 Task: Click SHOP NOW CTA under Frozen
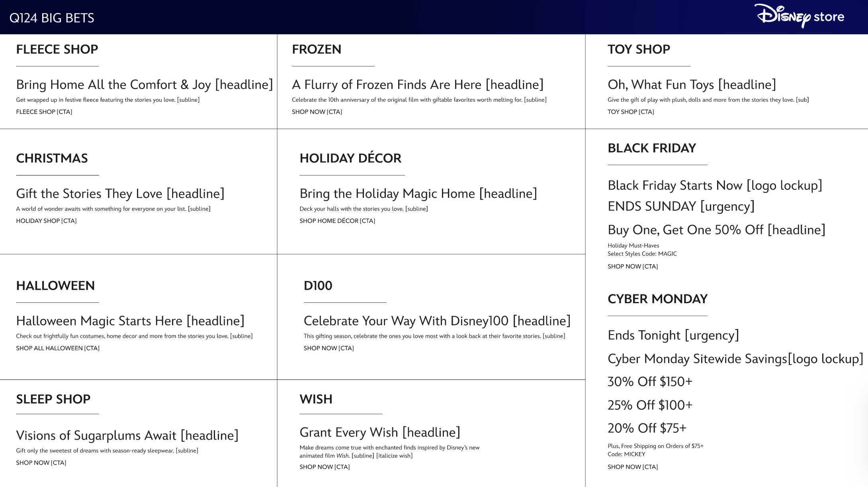tap(317, 112)
